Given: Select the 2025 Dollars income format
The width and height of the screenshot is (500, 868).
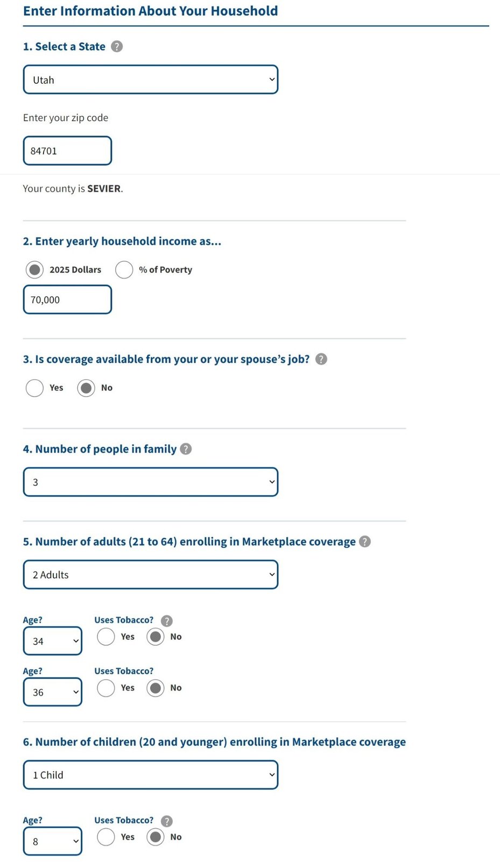Looking at the screenshot, I should [x=34, y=269].
